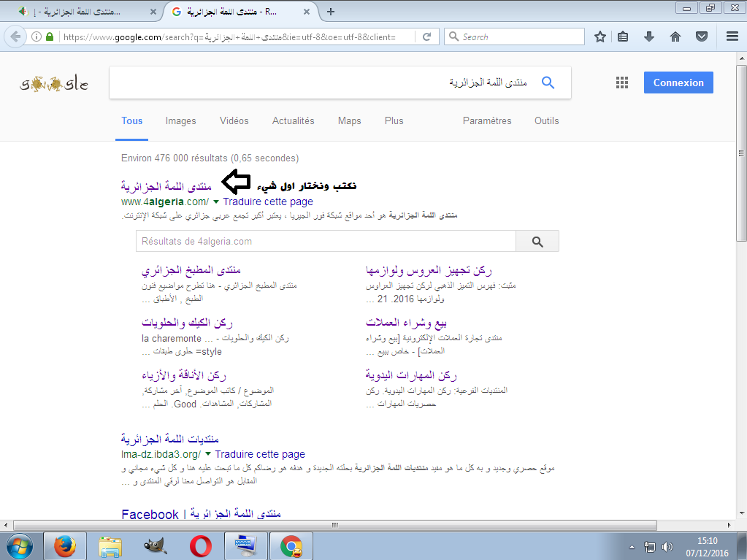The image size is (747, 560).
Task: Click the Google search magnifier icon
Action: (548, 83)
